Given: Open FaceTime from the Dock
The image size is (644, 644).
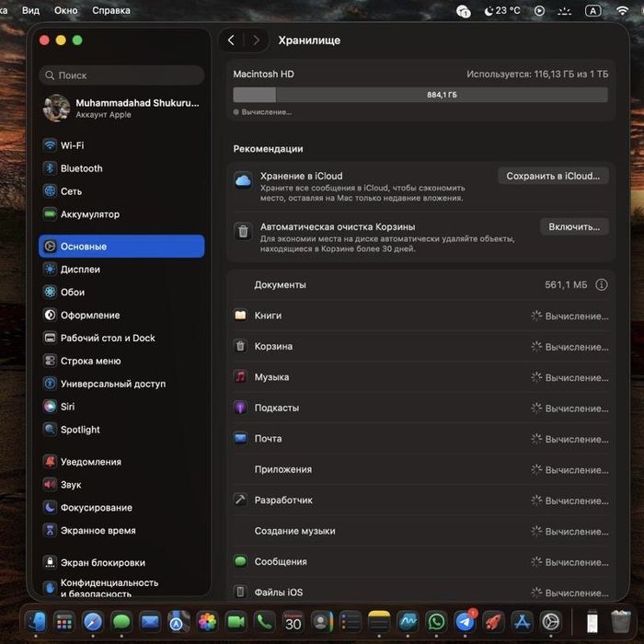Looking at the screenshot, I should click(236, 622).
